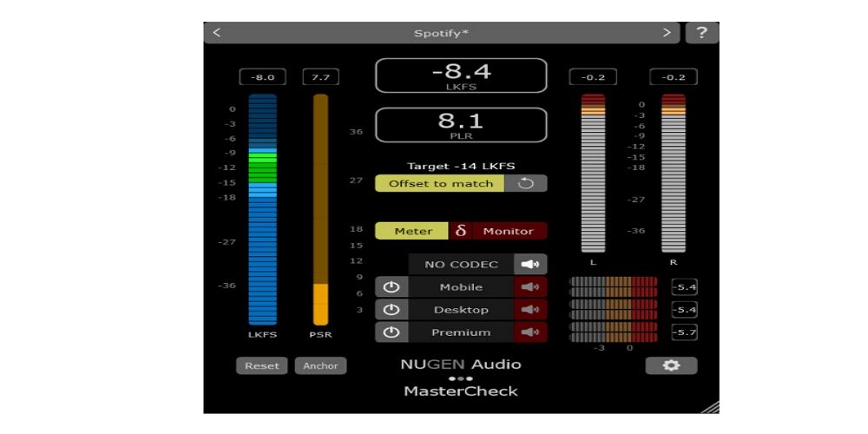This screenshot has height=434, width=868.
Task: Select the Mobile codec label
Action: 461,286
